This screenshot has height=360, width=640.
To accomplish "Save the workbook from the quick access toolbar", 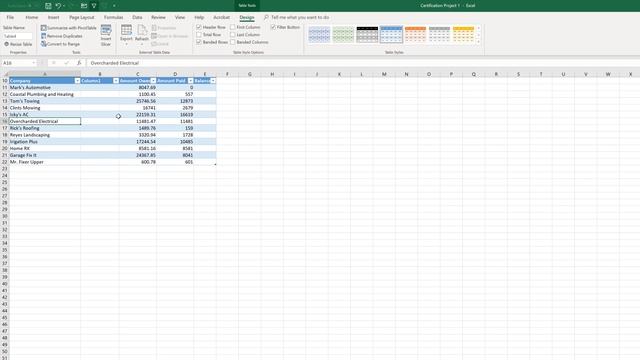I will 48,6.
